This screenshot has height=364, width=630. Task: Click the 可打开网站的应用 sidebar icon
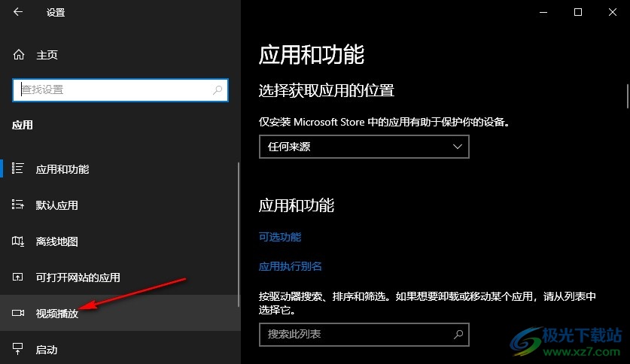17,277
